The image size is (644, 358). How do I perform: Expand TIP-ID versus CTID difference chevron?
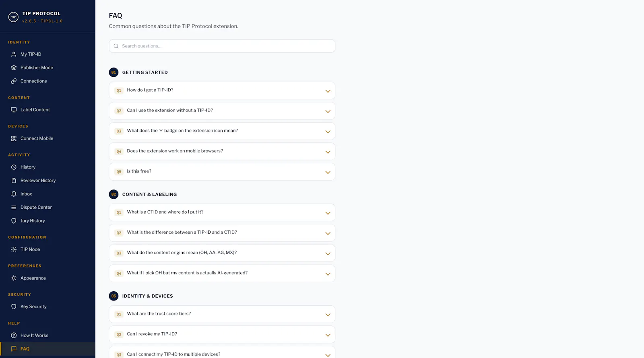[328, 233]
